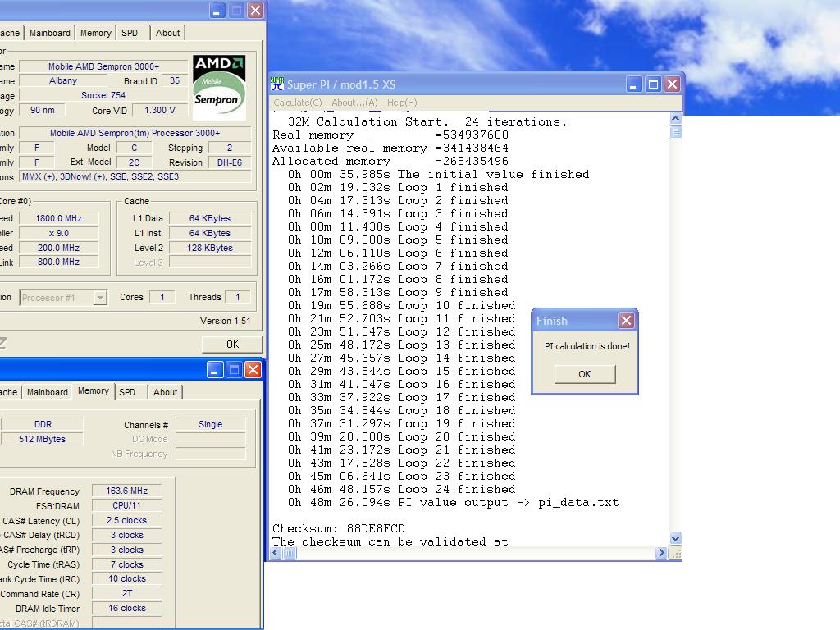This screenshot has width=840, height=630.
Task: Click the 'Single' Channels value
Action: click(x=211, y=424)
